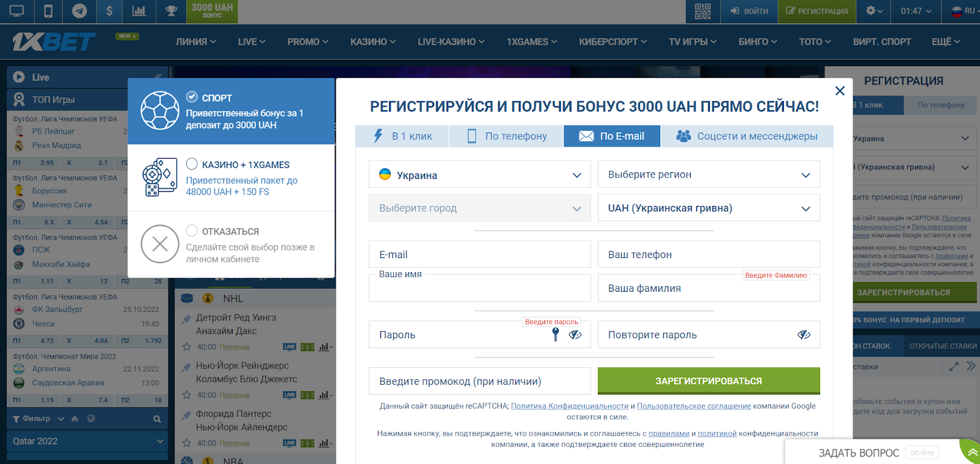This screenshot has height=464, width=980.
Task: Click the NHL league puck icon
Action: tap(187, 299)
